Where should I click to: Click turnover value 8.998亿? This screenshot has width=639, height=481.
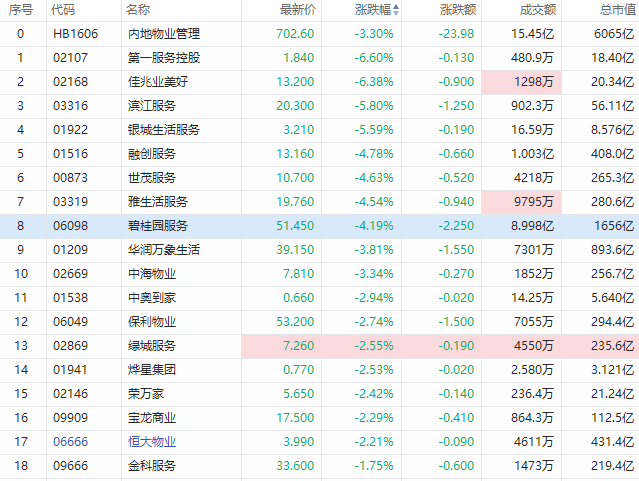click(x=533, y=225)
